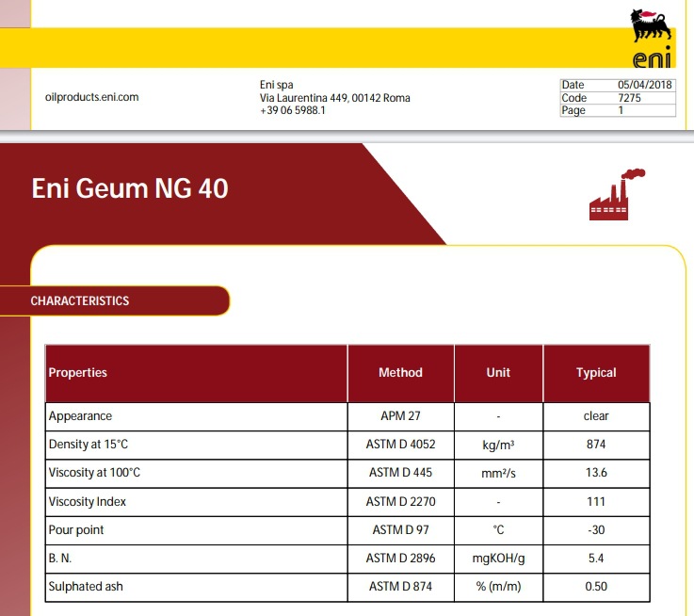694x616 pixels.
Task: Click the 'mm²/s' unit cell
Action: click(x=498, y=473)
